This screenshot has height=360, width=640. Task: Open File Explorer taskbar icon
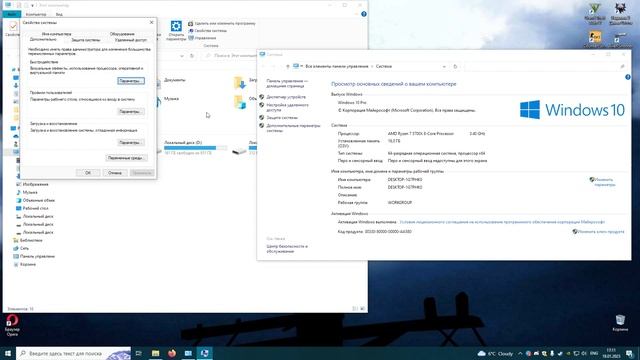(156, 353)
